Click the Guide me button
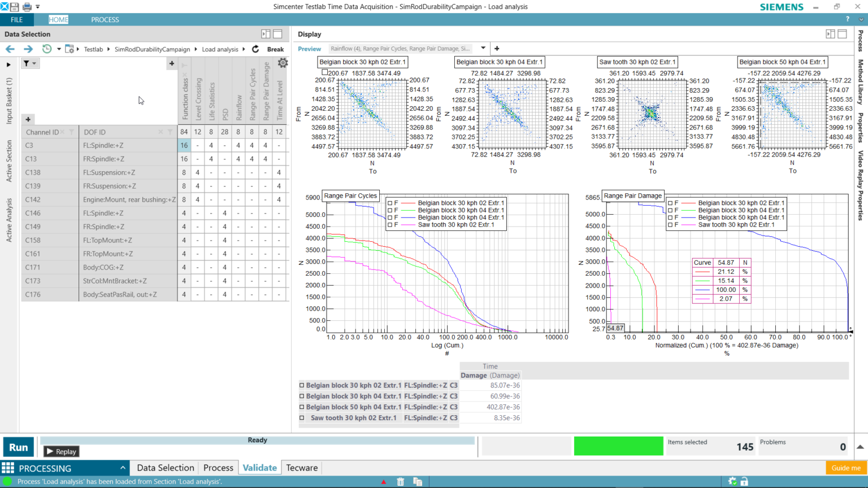The image size is (868, 488). (x=845, y=468)
